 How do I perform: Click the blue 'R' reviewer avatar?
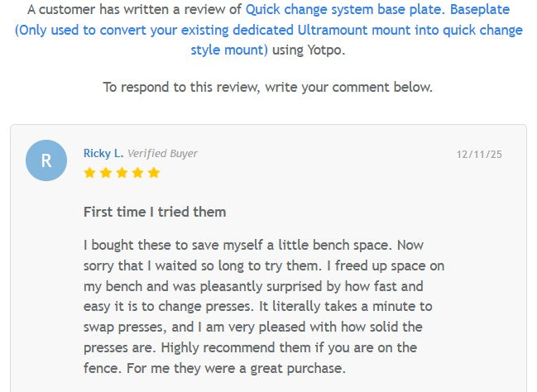(46, 160)
